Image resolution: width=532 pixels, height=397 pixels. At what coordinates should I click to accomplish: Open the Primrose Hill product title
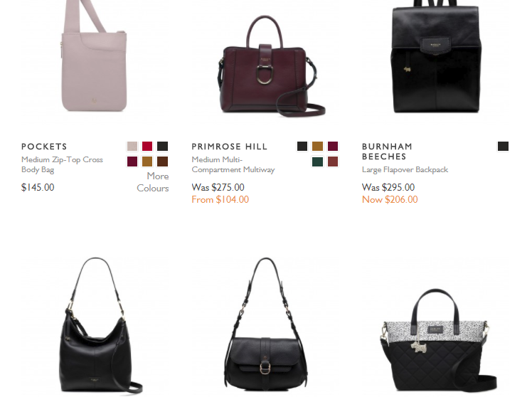(230, 147)
